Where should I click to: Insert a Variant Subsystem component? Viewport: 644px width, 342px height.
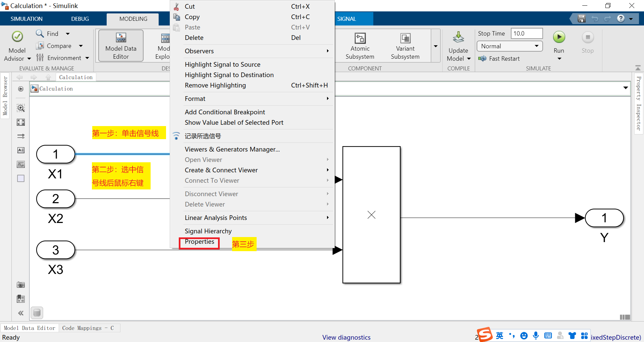point(405,46)
